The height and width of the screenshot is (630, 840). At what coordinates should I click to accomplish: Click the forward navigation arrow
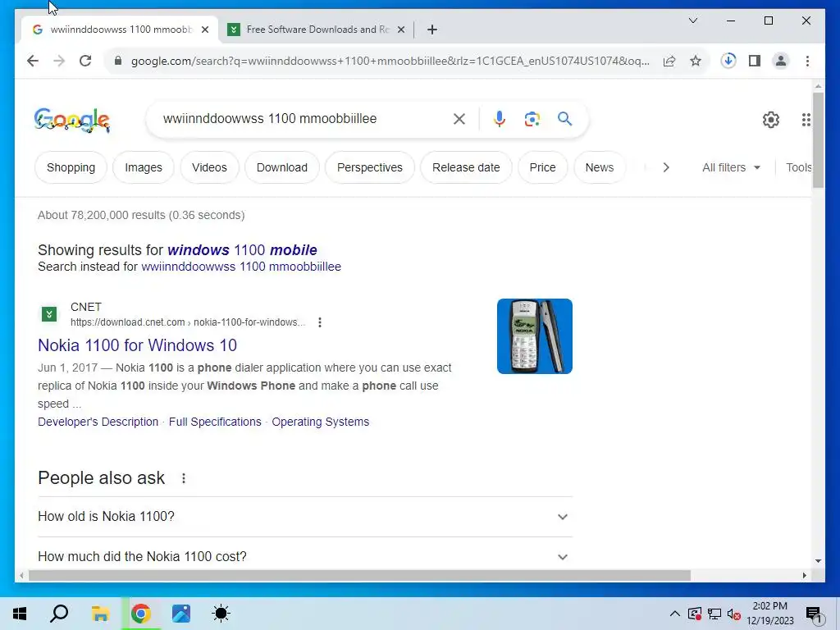pyautogui.click(x=59, y=61)
